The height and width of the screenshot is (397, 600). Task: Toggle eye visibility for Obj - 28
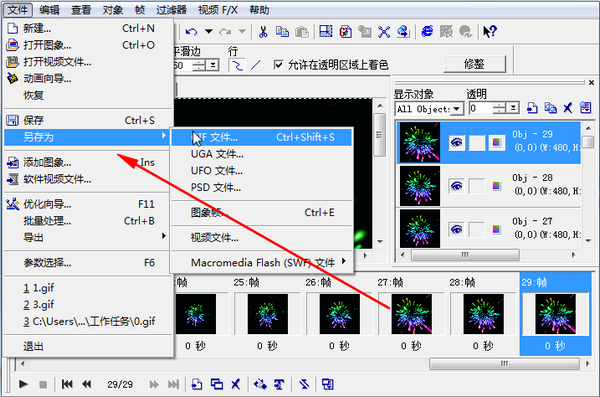457,186
